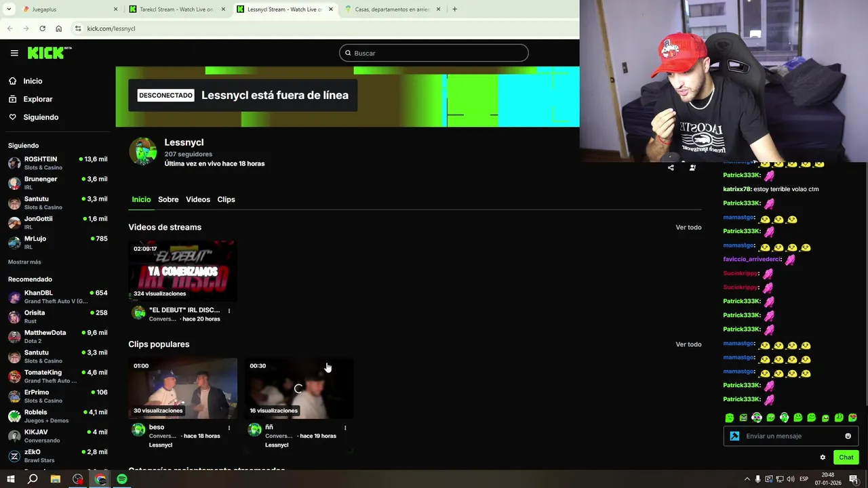Select the Videos tab
Image resolution: width=868 pixels, height=488 pixels.
pos(198,199)
